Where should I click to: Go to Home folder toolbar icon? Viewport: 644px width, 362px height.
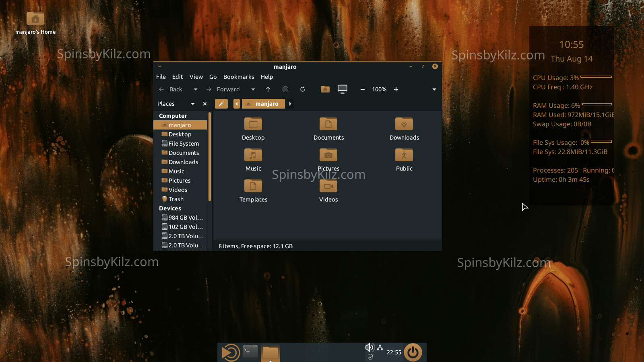[x=325, y=89]
